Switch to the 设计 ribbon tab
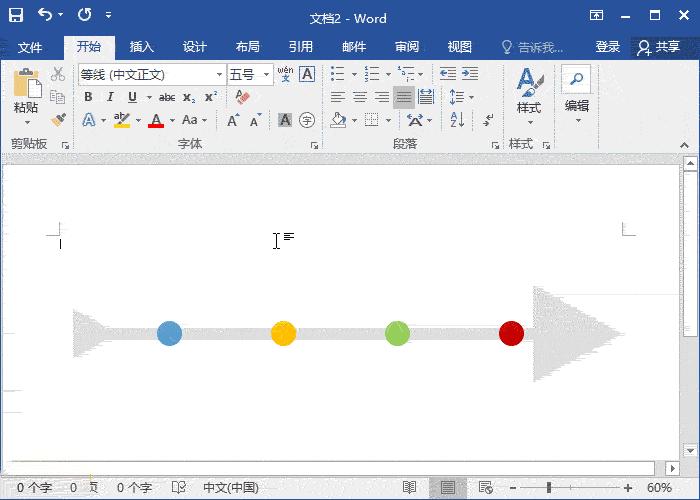Screen dimensions: 700x500 click(195, 47)
